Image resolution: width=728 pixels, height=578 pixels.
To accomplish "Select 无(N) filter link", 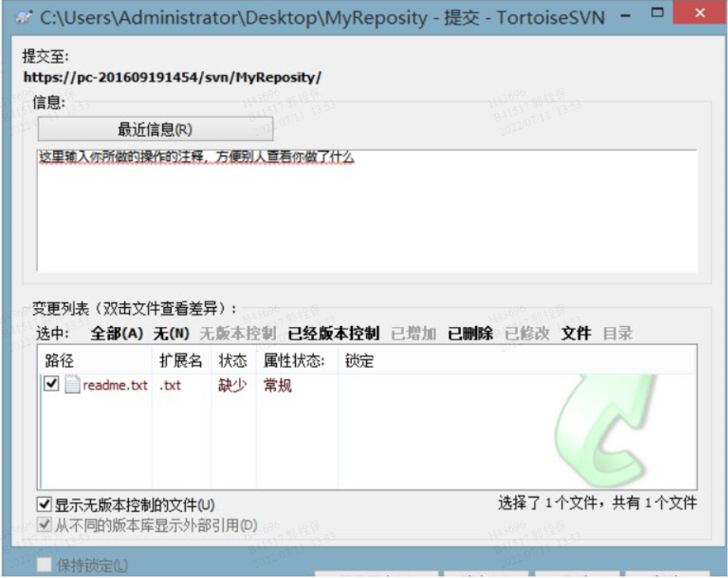I will [171, 333].
